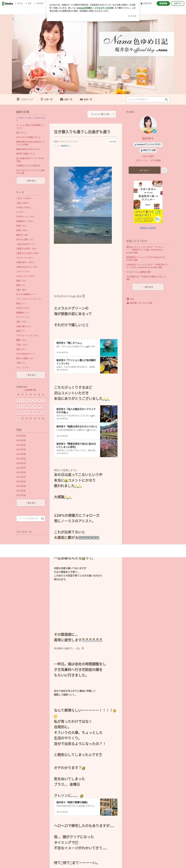The width and height of the screenshot is (186, 868).
Task: Focus the top blog search field
Action: tap(145, 99)
